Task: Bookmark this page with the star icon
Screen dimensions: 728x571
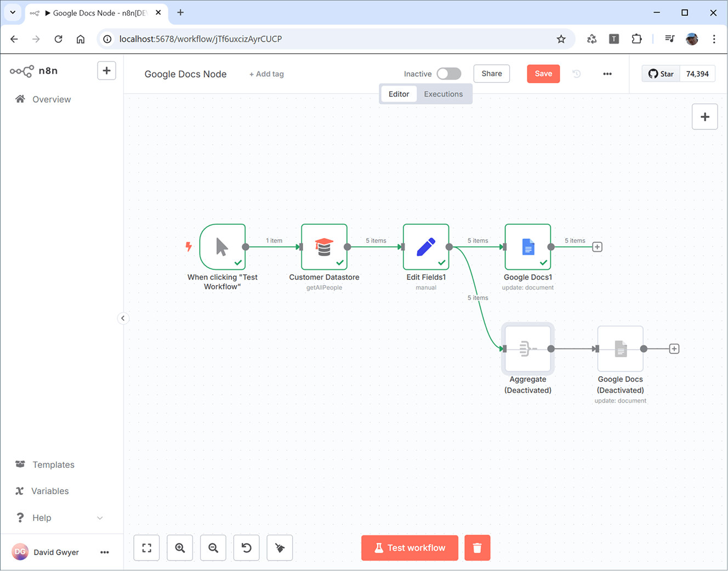Action: click(561, 39)
